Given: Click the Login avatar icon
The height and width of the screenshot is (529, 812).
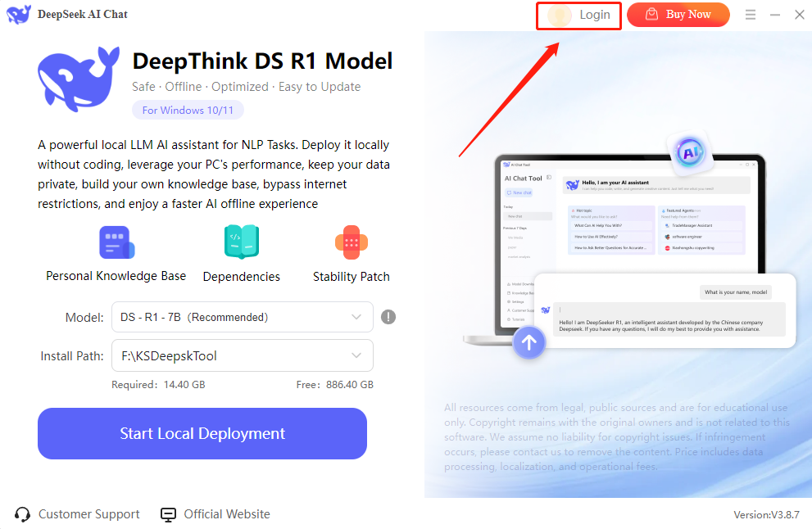Looking at the screenshot, I should coord(560,15).
